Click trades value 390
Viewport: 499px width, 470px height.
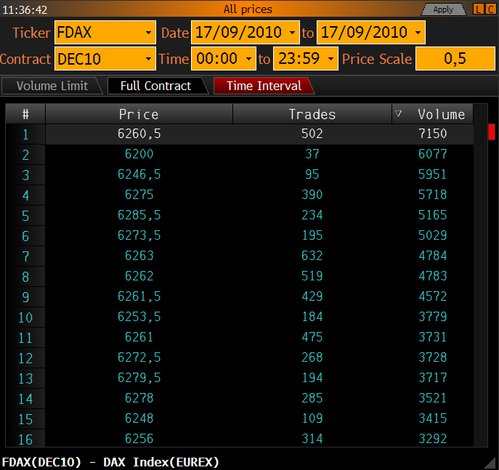pos(312,195)
